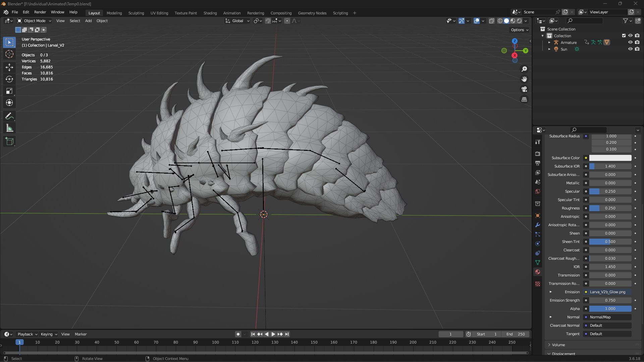
Task: Disable Armature in renders camera icon
Action: click(637, 42)
